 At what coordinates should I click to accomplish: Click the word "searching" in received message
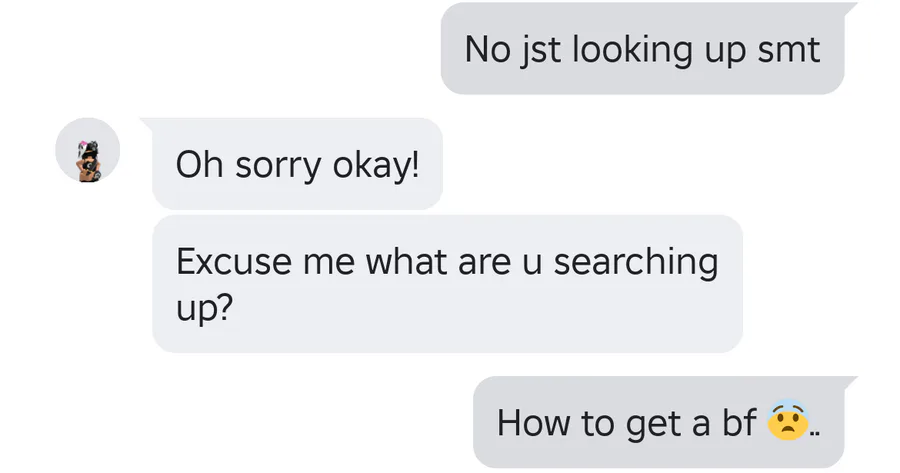coord(636,262)
